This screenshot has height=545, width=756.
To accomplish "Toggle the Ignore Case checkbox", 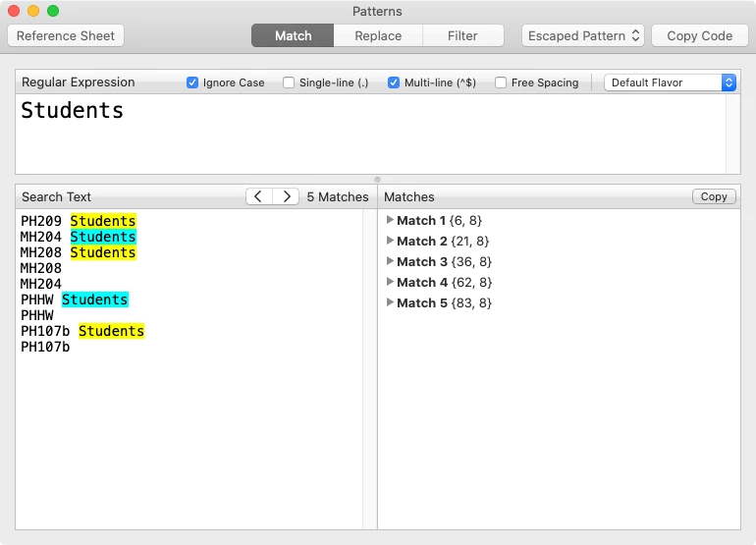I will (192, 82).
